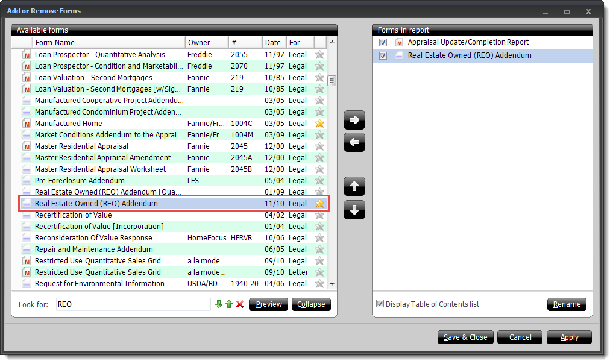613x364 pixels.
Task: Star the Reconsideration Of Value Response row
Action: [320, 237]
